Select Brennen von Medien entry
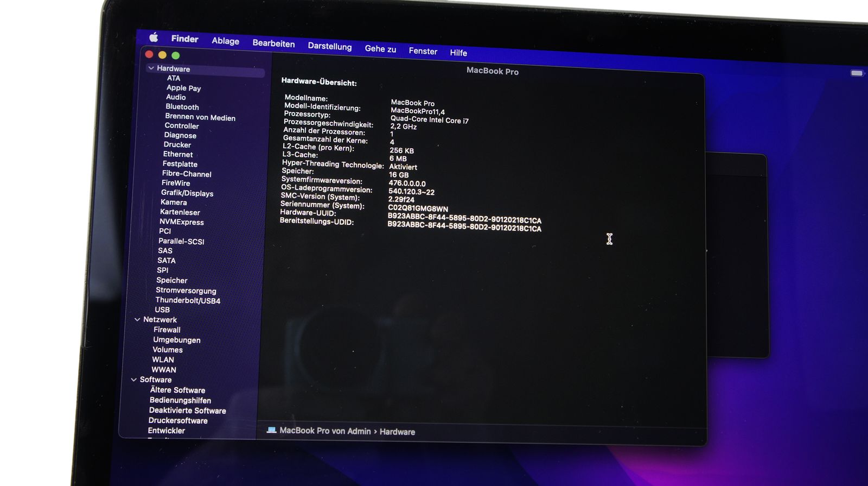Image resolution: width=868 pixels, height=486 pixels. (200, 117)
